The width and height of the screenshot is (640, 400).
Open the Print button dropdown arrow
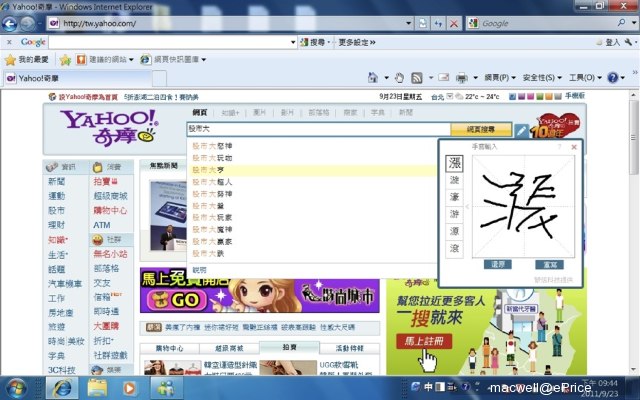tap(475, 78)
